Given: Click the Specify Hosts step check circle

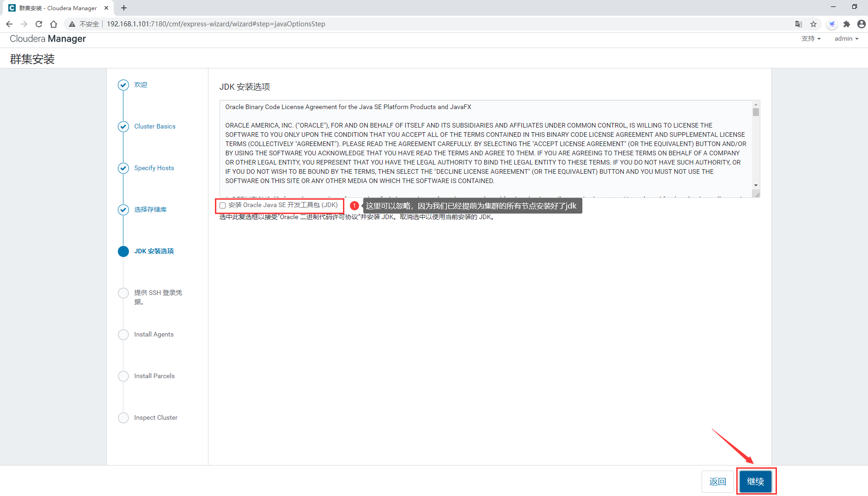Looking at the screenshot, I should point(123,168).
